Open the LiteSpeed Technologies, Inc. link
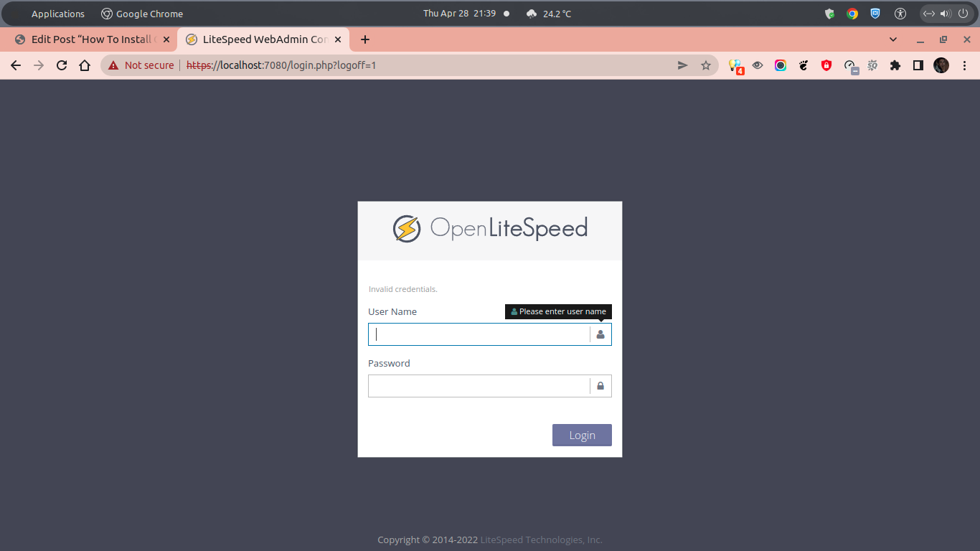980x551 pixels. pos(541,540)
